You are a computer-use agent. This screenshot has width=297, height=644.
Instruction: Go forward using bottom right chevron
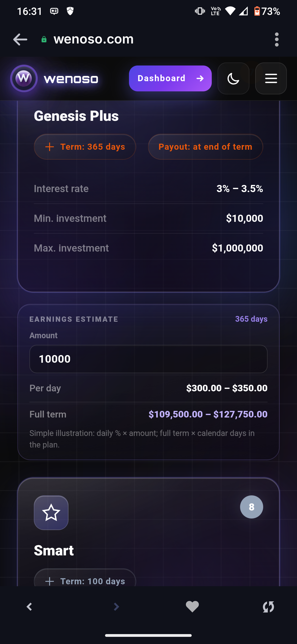116,607
